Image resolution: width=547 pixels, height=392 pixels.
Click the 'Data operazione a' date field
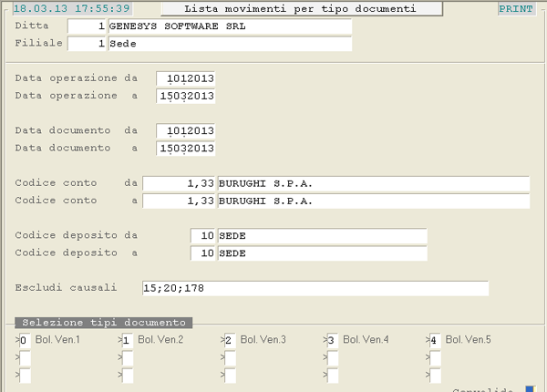[186, 96]
